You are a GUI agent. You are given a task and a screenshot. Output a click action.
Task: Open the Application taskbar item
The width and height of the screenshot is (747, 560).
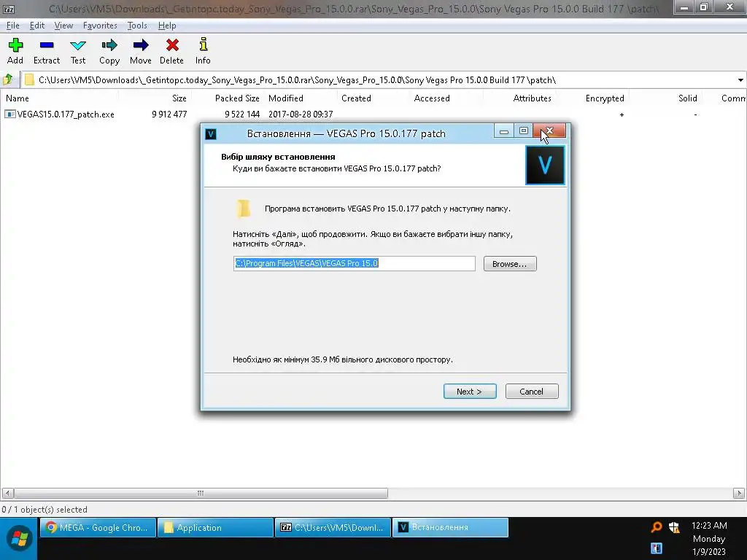pos(215,528)
